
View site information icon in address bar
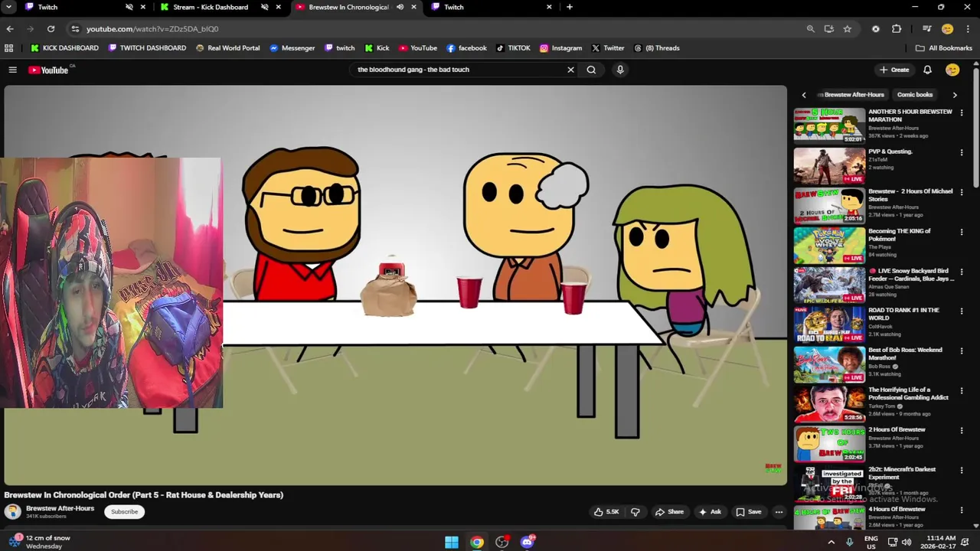coord(75,29)
